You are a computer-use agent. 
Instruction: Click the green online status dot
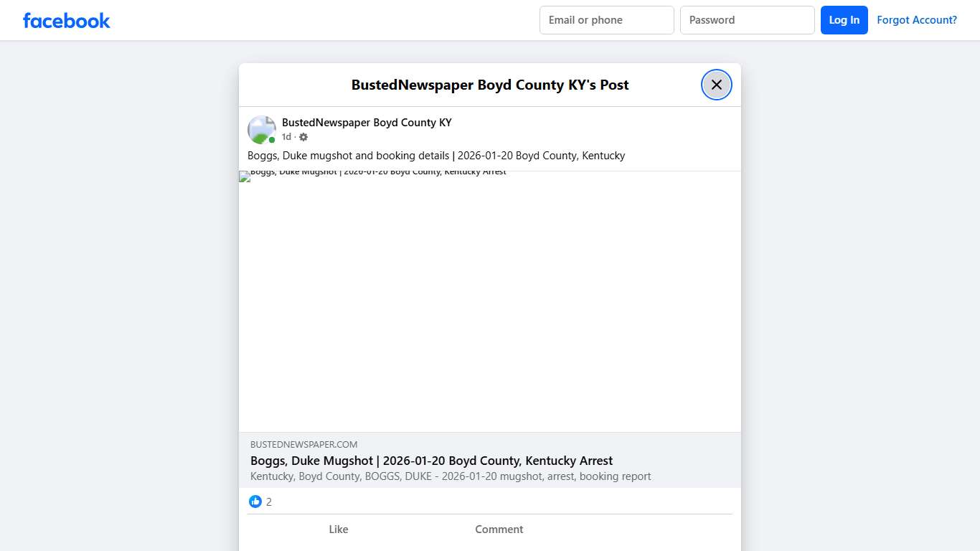point(273,140)
